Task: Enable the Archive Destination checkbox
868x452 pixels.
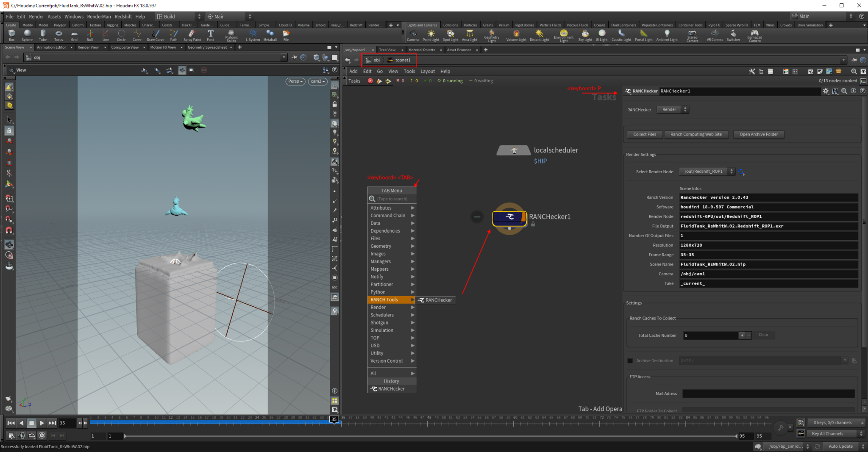Action: pyautogui.click(x=630, y=360)
